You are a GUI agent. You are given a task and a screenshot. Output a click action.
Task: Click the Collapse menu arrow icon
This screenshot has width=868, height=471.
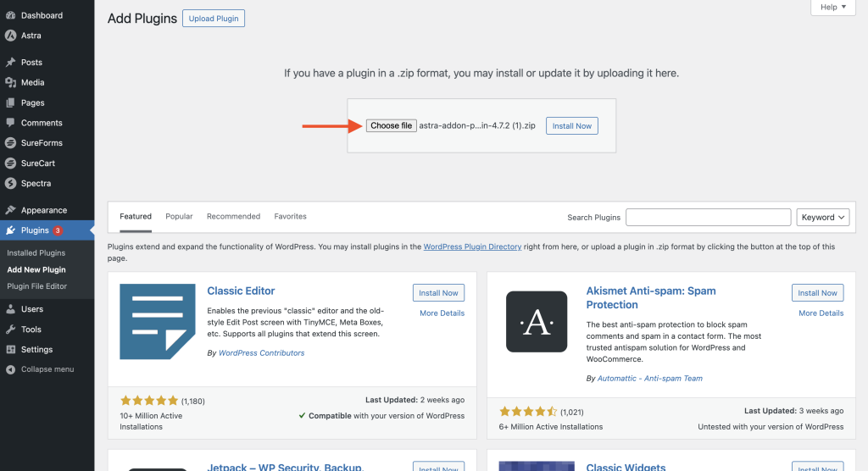coord(10,369)
